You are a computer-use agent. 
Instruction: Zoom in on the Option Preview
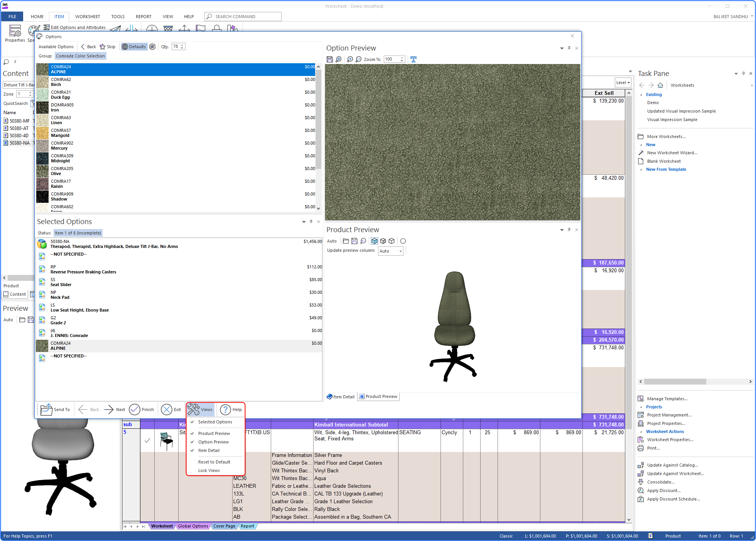[350, 59]
